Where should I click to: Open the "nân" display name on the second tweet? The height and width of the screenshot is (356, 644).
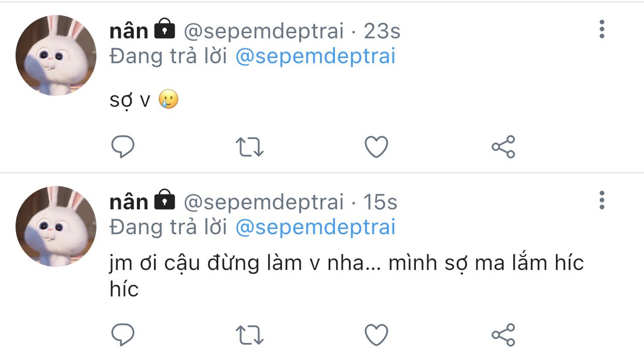(x=129, y=202)
